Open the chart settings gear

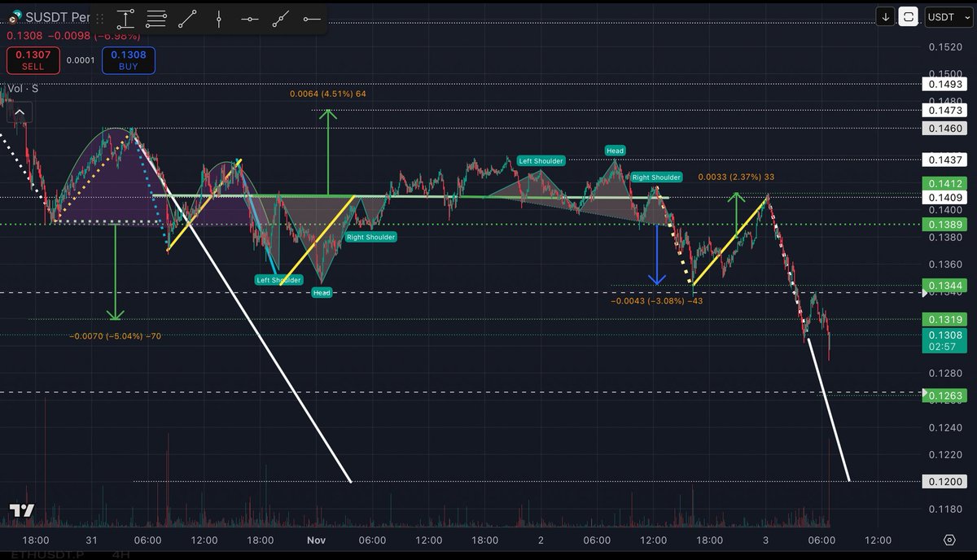pos(949,540)
